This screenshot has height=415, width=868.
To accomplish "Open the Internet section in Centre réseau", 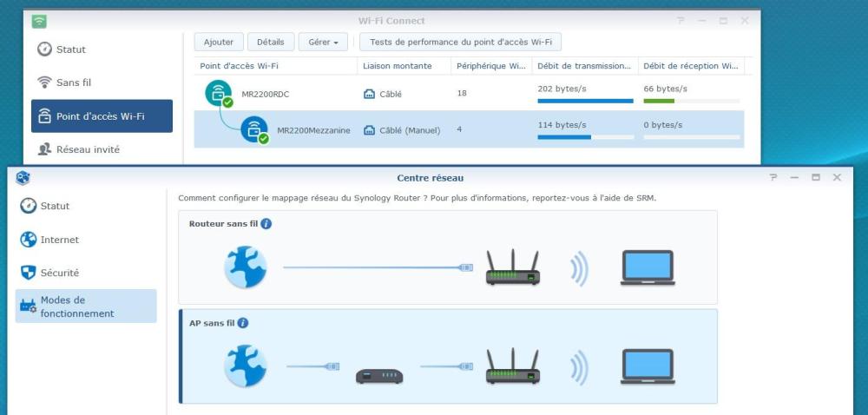I will click(x=59, y=240).
